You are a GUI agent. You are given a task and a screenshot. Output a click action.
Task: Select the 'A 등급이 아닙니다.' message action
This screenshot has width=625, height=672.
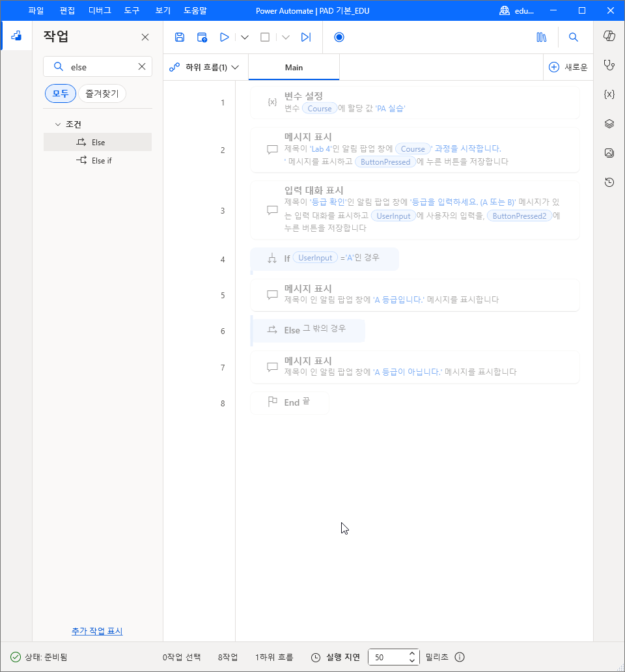click(415, 367)
